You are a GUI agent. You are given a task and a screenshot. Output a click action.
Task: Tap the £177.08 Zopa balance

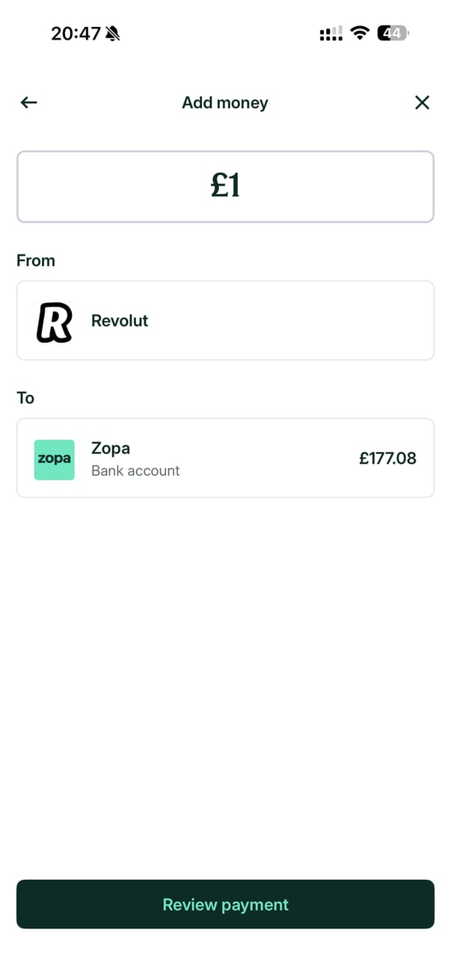(x=387, y=459)
